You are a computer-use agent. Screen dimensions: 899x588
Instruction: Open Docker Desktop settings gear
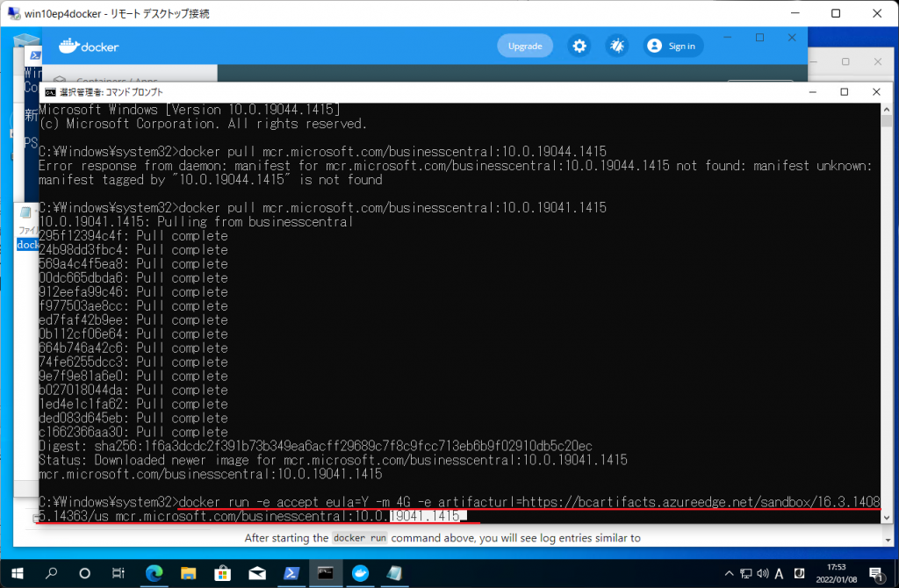pyautogui.click(x=579, y=46)
